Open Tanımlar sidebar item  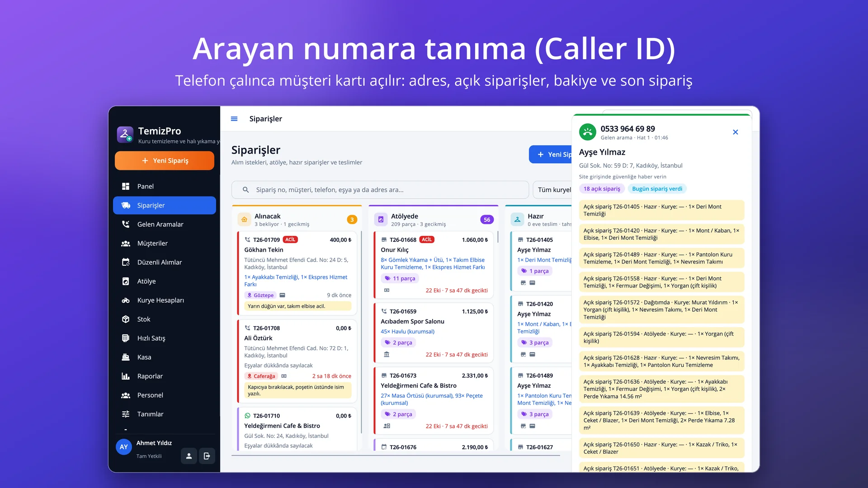[x=165, y=414]
